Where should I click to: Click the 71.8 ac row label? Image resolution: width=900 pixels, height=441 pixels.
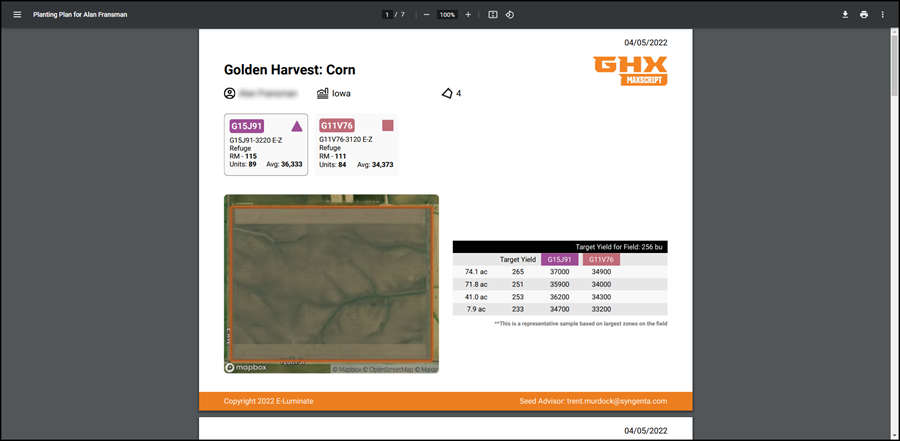(x=476, y=284)
